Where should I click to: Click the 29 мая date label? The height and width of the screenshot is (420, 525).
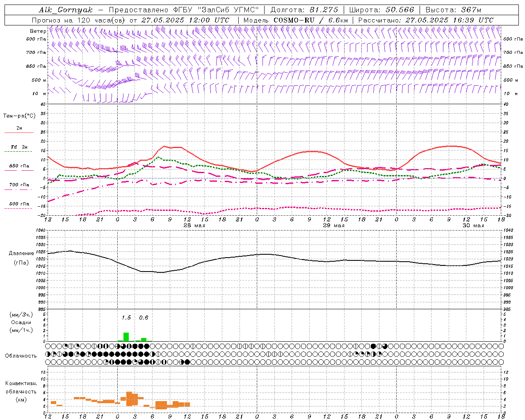333,226
